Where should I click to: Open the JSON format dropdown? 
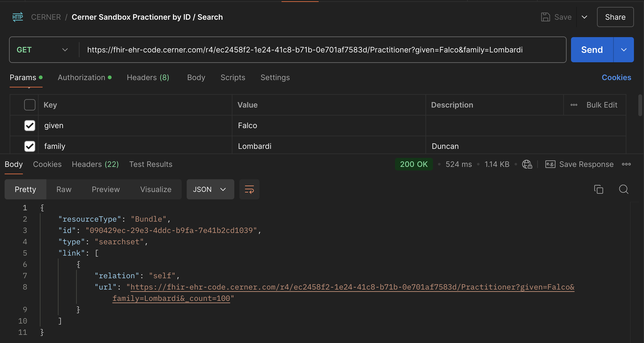210,189
